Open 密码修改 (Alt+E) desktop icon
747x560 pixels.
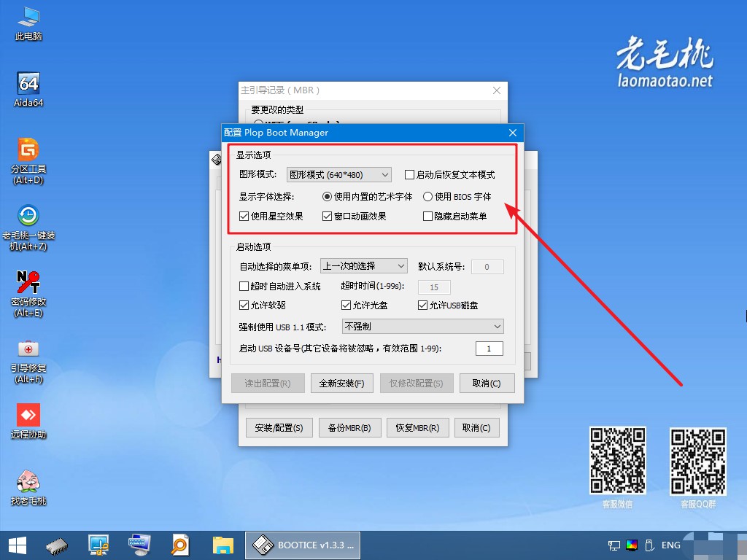pos(28,294)
